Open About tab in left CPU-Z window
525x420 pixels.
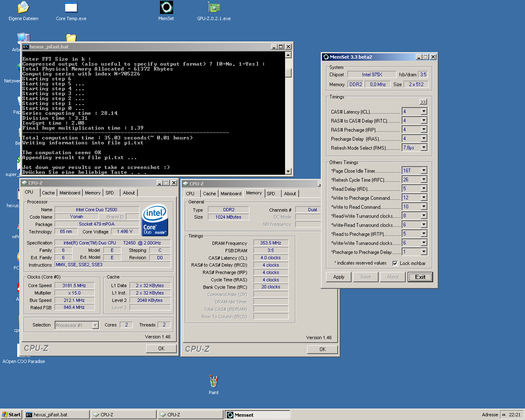(x=129, y=193)
